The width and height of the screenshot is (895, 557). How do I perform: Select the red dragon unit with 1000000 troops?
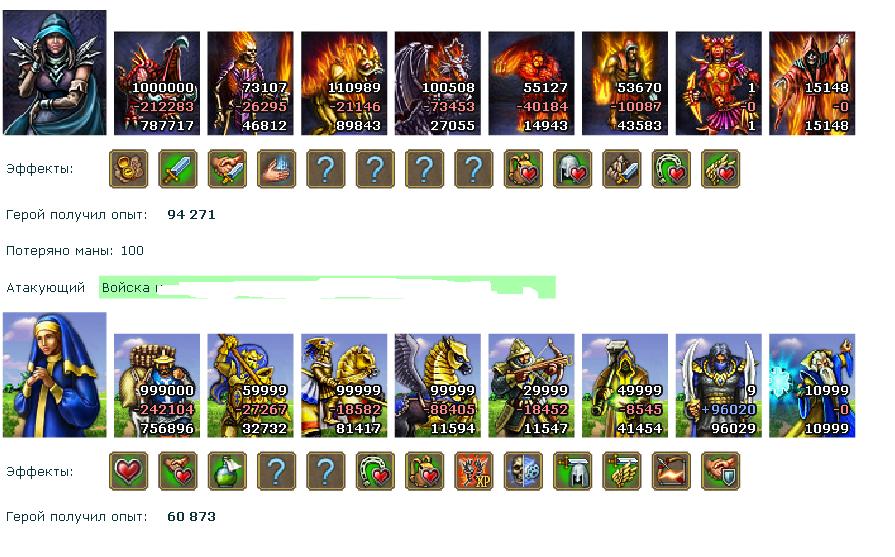[x=157, y=83]
